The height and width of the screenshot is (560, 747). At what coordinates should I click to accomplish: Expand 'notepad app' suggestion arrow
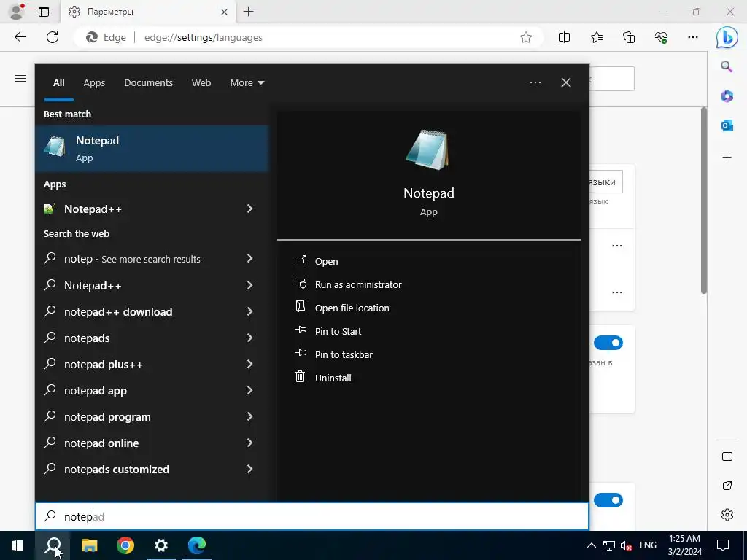tap(249, 390)
